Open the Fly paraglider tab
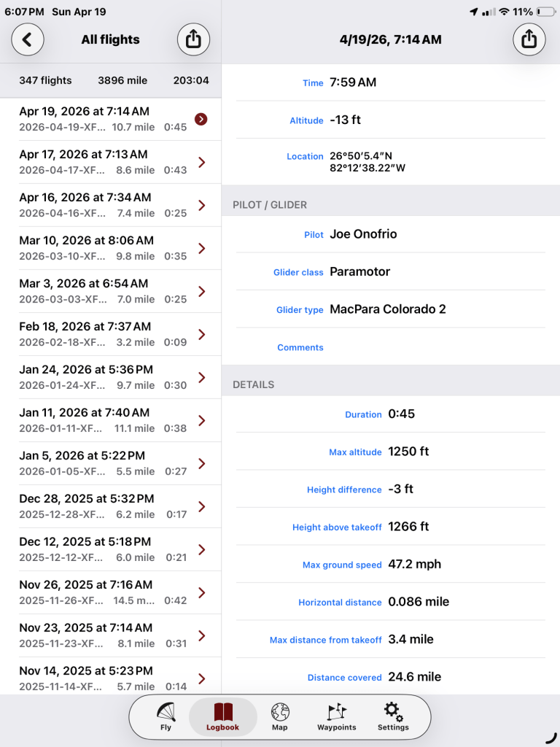This screenshot has width=560, height=747. (166, 716)
